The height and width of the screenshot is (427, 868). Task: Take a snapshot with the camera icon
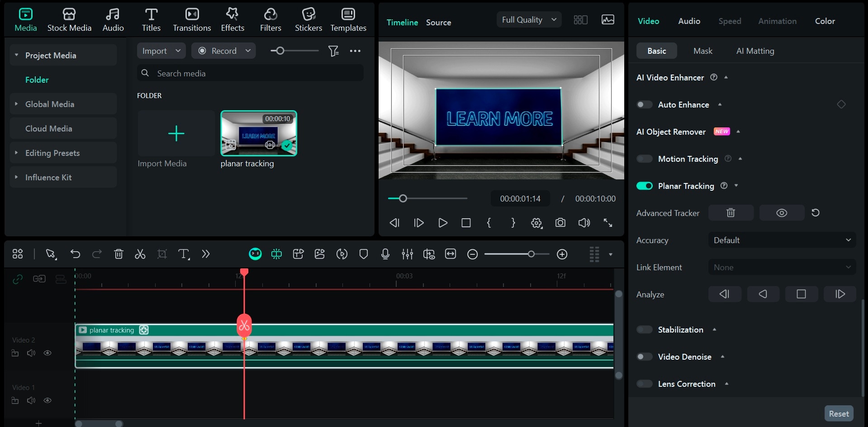560,223
